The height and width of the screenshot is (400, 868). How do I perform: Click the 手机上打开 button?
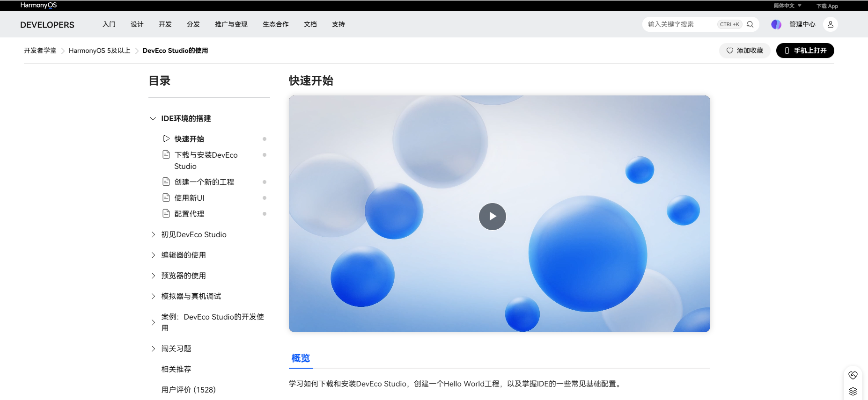pyautogui.click(x=805, y=51)
